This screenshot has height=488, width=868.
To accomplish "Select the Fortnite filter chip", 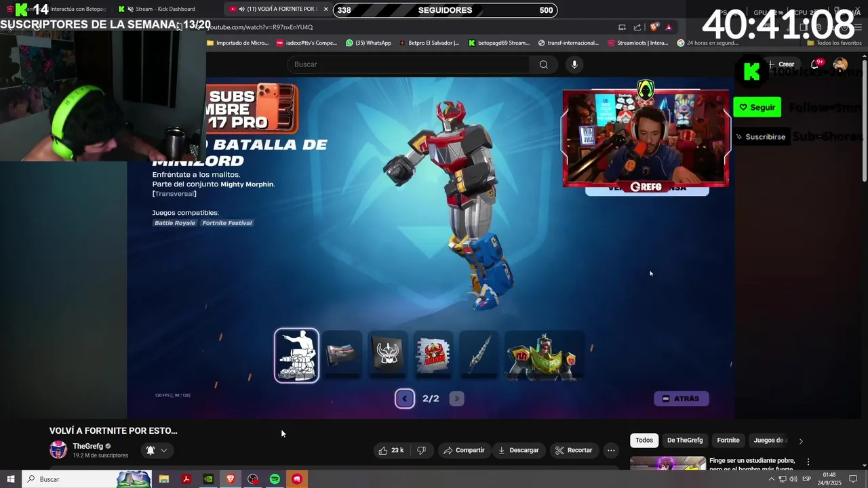I will pyautogui.click(x=728, y=441).
